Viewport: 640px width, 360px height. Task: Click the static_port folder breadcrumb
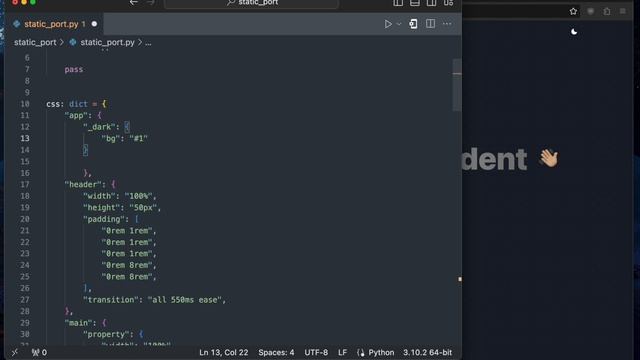[x=35, y=42]
